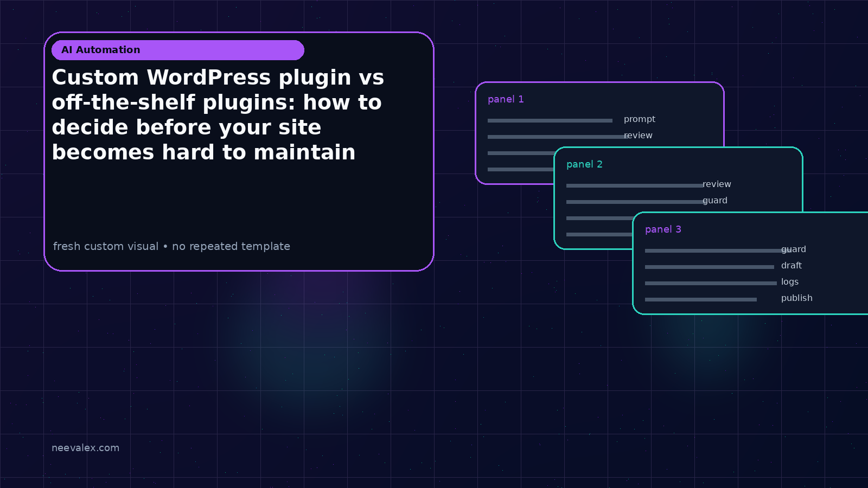Click the 'guard' label in panel 2
This screenshot has width=868, height=488.
pos(715,201)
